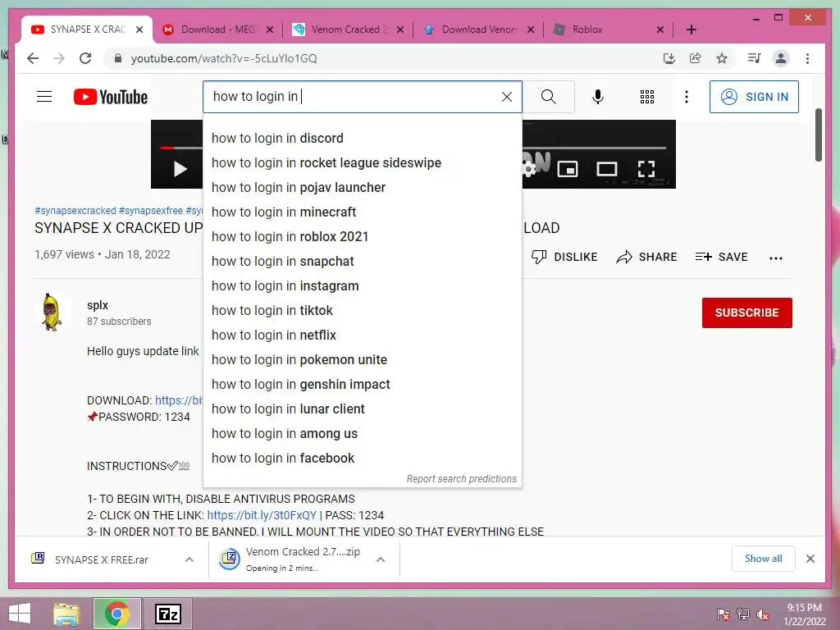Click the #synapsexfree hashtag
The height and width of the screenshot is (630, 840).
click(151, 211)
